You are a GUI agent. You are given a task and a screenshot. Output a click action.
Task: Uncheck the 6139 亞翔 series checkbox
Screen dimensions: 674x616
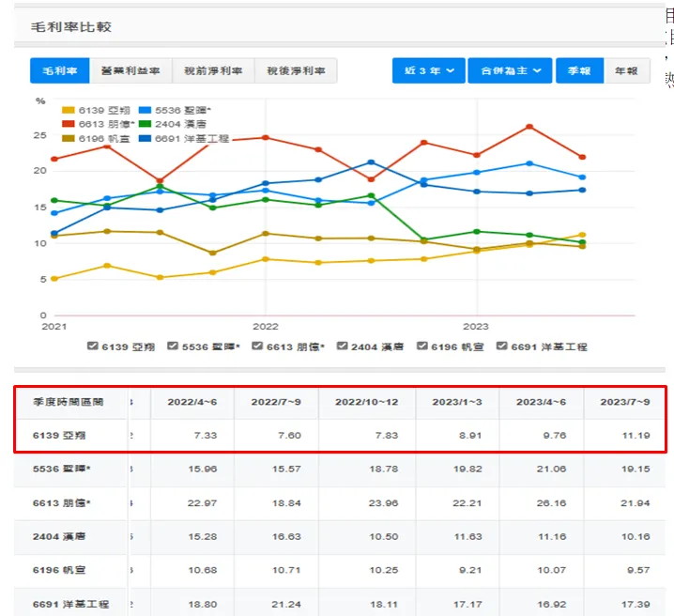(x=92, y=346)
